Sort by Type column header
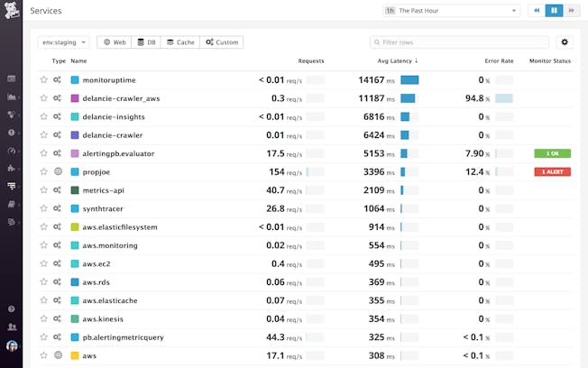This screenshot has height=368, width=588. point(59,60)
